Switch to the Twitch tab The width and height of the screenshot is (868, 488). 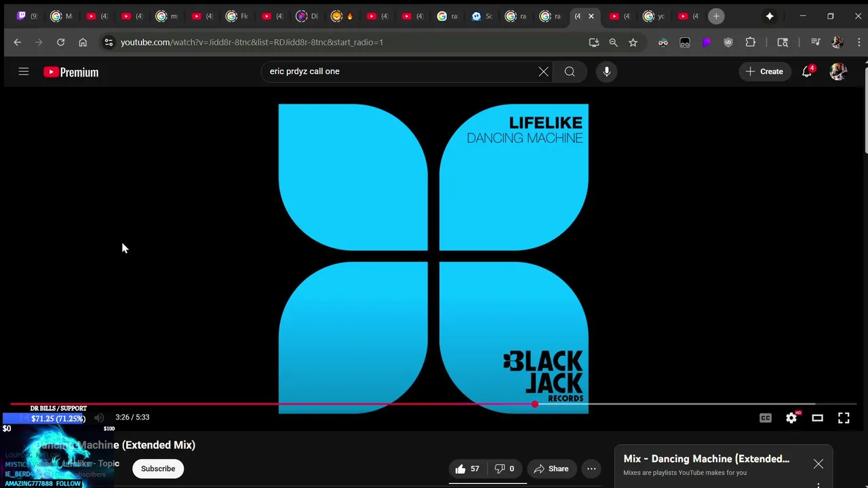point(26,16)
